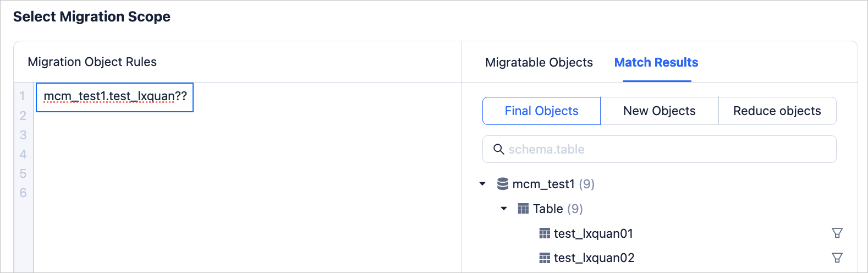Click filter icon for test_lxquan01
The height and width of the screenshot is (273, 868).
(x=837, y=233)
